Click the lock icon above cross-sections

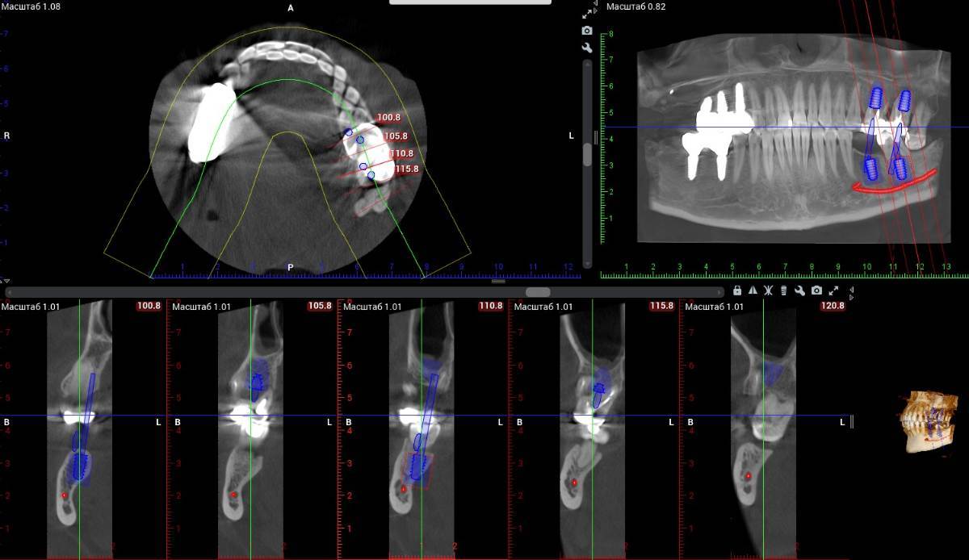click(x=737, y=290)
